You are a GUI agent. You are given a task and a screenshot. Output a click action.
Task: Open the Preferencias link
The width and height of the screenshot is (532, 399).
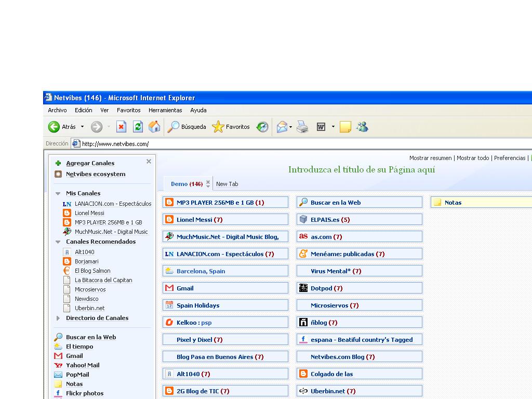click(510, 158)
